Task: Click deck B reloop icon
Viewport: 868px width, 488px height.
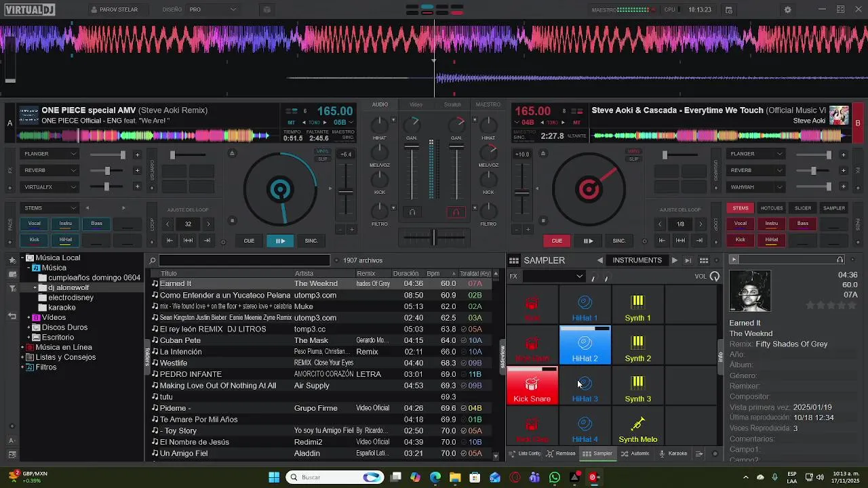Action: (x=681, y=241)
